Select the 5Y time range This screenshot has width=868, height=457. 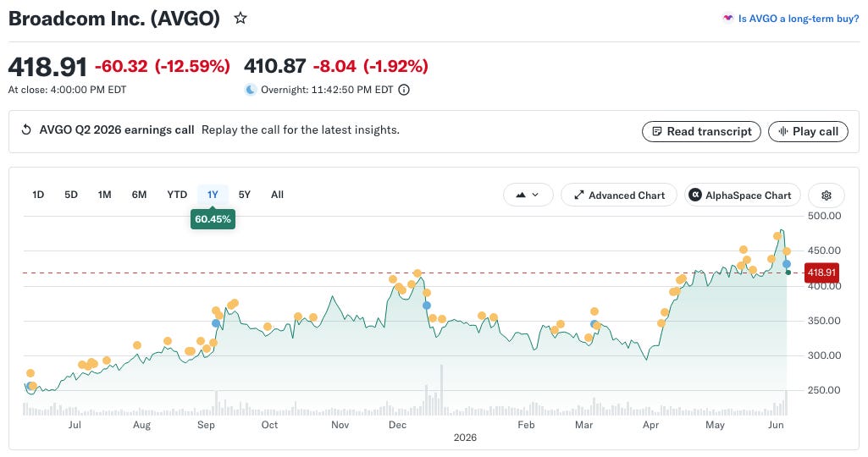point(244,195)
